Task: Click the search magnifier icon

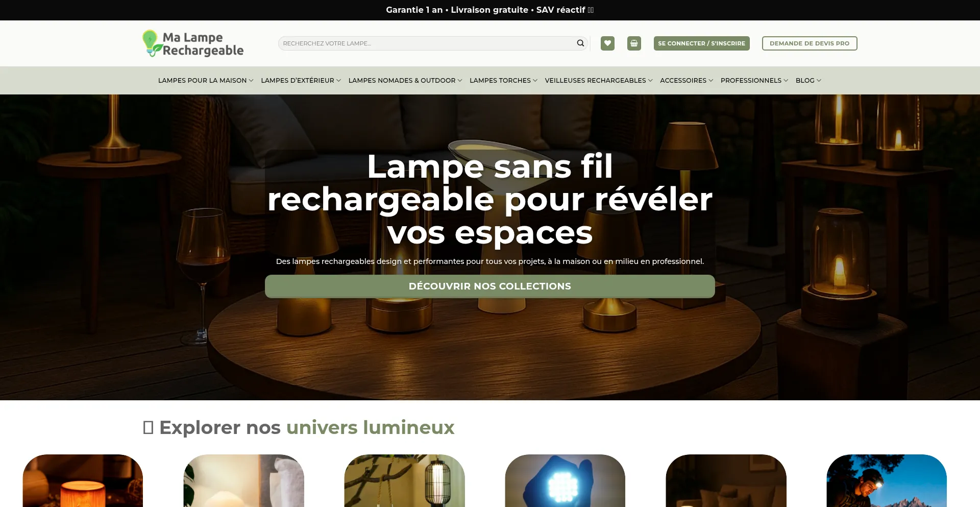Action: (x=580, y=43)
